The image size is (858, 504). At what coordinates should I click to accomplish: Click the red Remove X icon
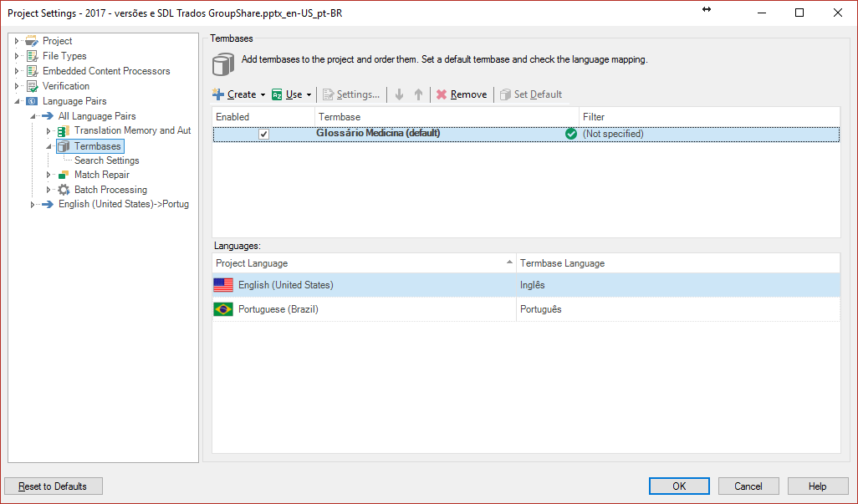coord(442,94)
